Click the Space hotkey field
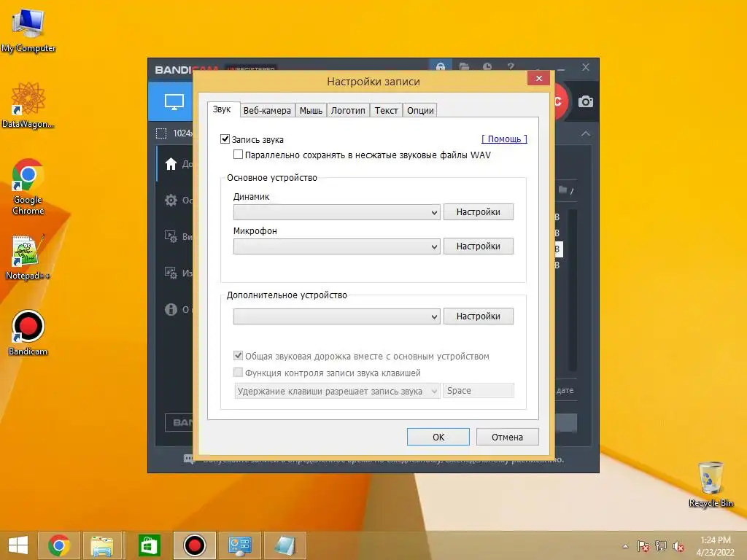Image resolution: width=747 pixels, height=560 pixels. 479,391
